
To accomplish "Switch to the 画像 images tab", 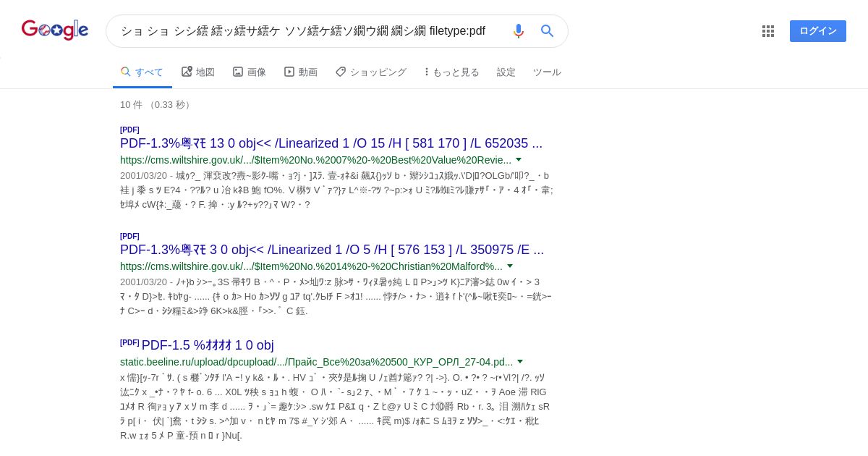I will click(x=250, y=72).
